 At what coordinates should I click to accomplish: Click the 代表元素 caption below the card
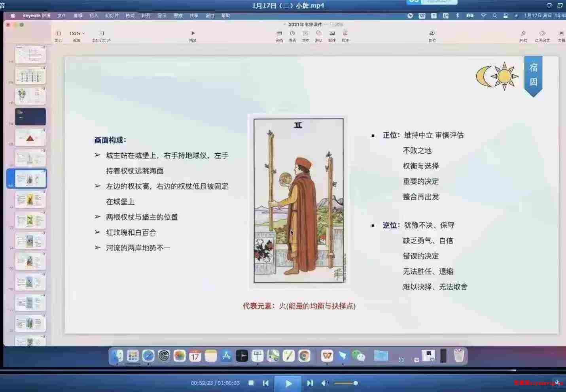299,306
